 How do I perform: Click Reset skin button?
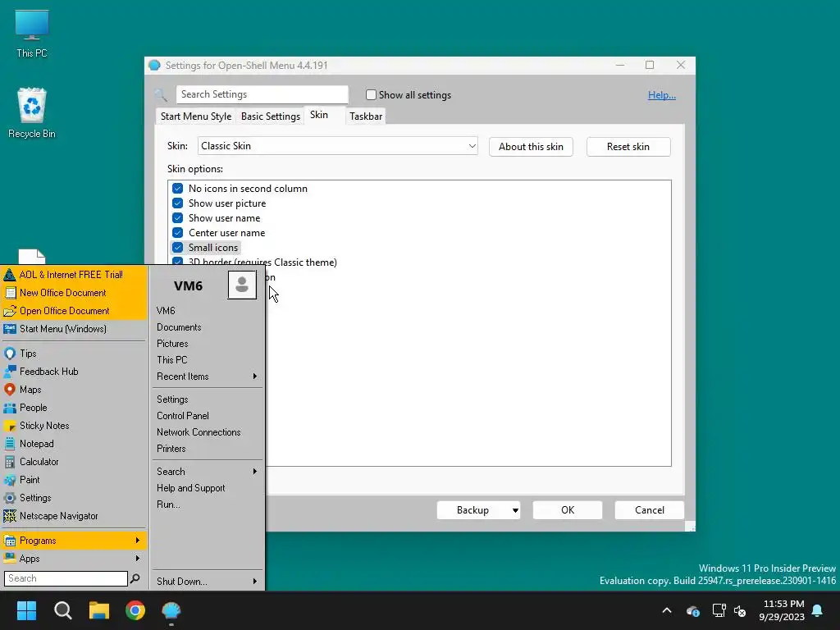pos(628,147)
